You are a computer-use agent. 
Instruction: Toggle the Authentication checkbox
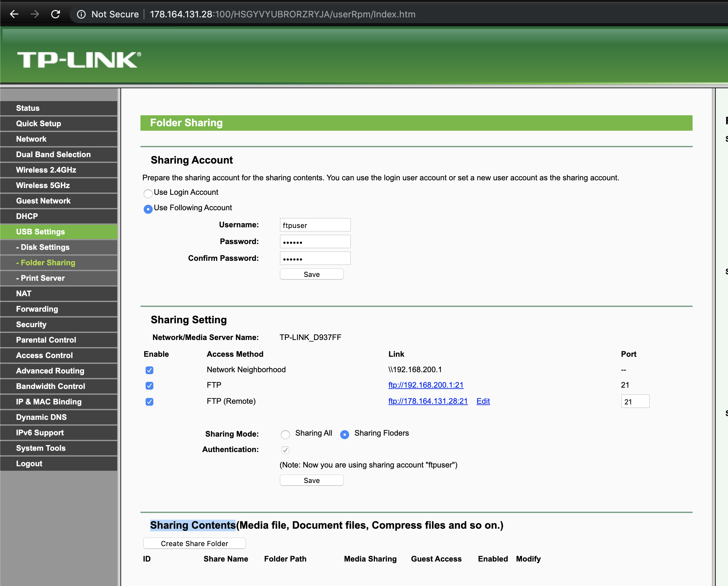[x=285, y=450]
